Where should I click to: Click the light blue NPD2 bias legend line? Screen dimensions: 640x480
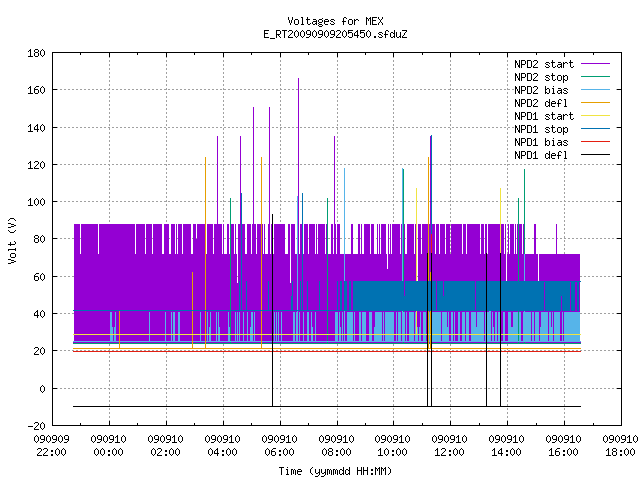595,90
